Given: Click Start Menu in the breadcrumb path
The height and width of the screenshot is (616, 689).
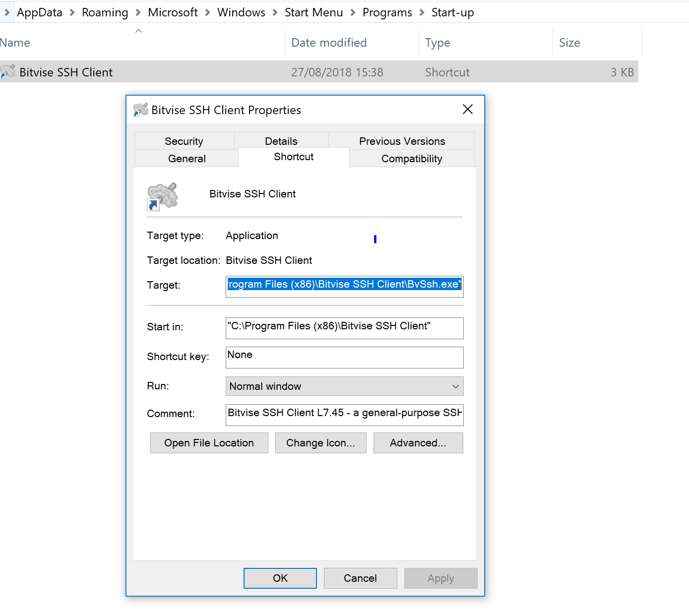Looking at the screenshot, I should [x=313, y=12].
